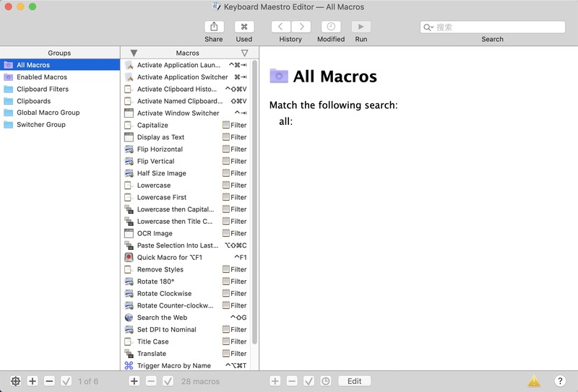Click the yellow warning triangle icon

[x=534, y=381]
